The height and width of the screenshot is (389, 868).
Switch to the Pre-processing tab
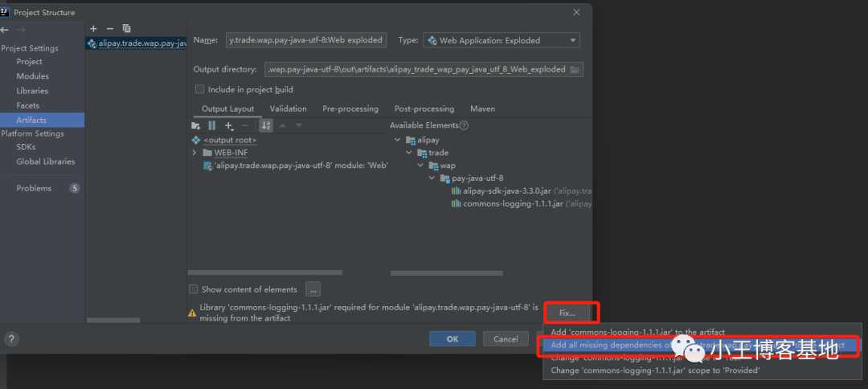350,109
